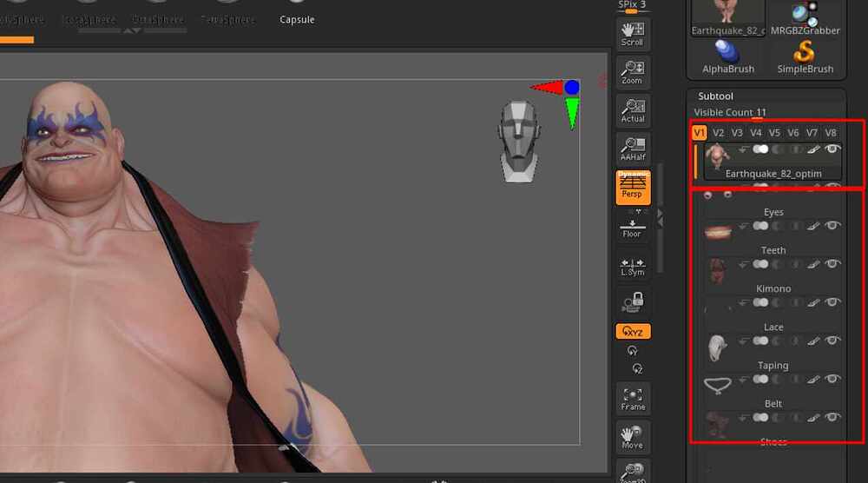Click start-group arrow on Teeth subtool

[x=744, y=226]
